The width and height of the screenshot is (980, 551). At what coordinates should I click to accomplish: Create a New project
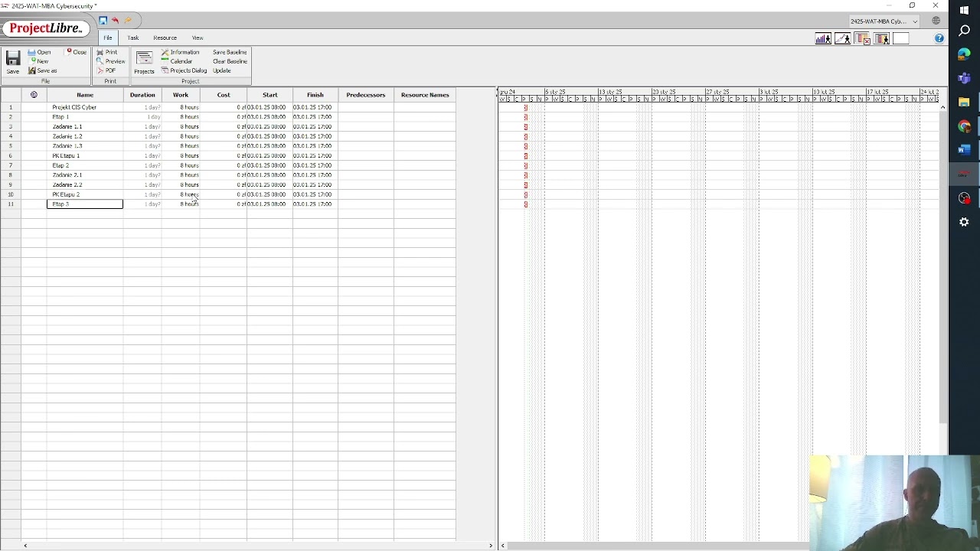(39, 61)
